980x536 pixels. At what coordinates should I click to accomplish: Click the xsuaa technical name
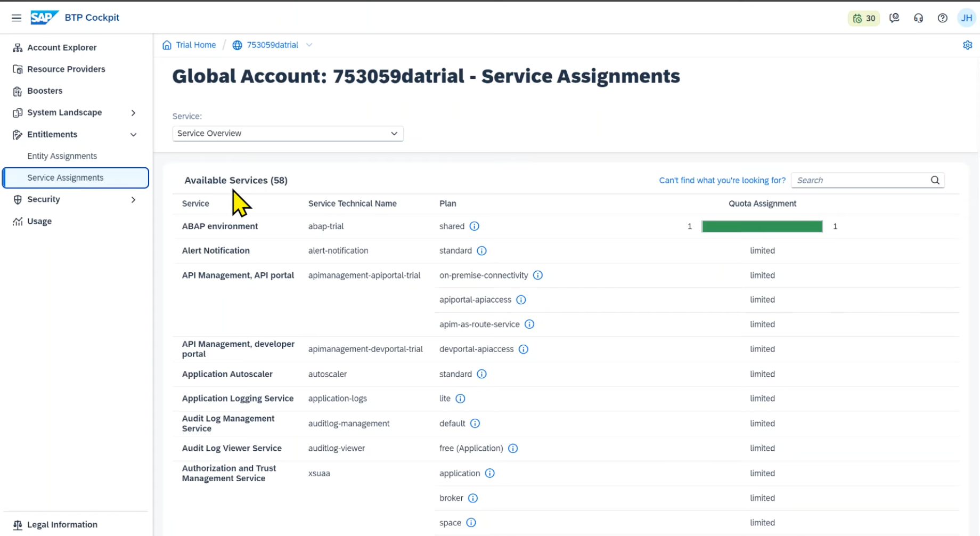coord(319,473)
